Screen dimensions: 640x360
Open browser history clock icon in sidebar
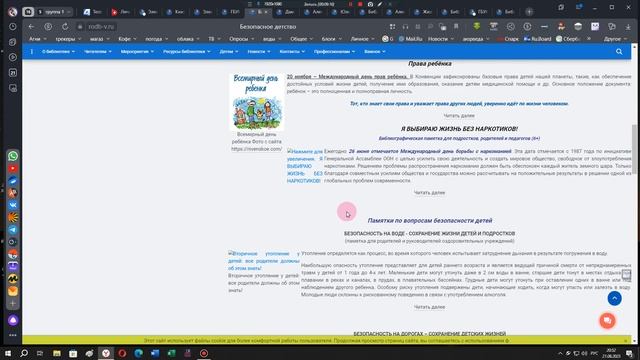click(x=13, y=27)
